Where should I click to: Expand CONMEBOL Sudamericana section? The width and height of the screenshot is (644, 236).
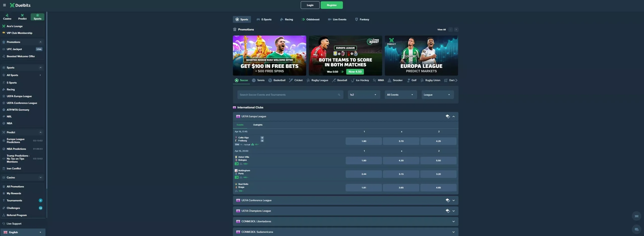point(454,232)
